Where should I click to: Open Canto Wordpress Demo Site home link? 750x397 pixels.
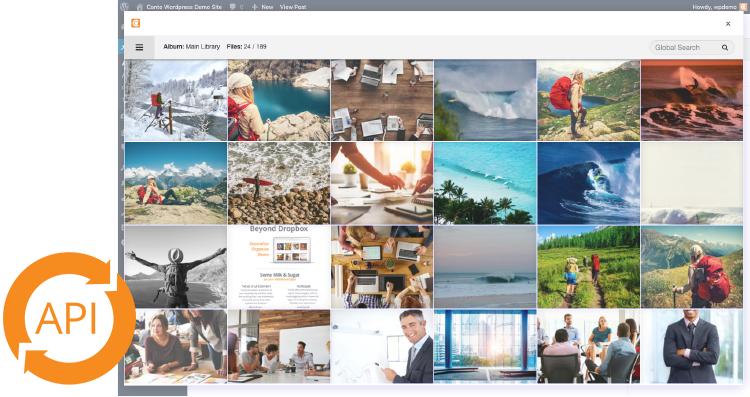[179, 7]
